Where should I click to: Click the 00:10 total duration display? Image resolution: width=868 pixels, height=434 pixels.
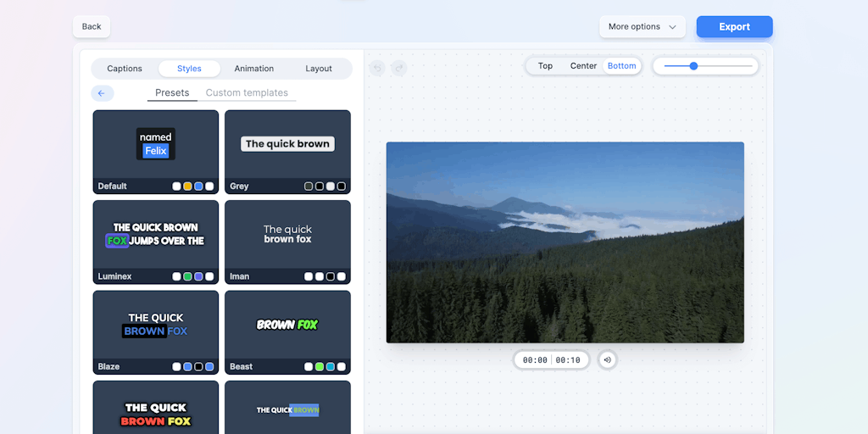tap(568, 360)
